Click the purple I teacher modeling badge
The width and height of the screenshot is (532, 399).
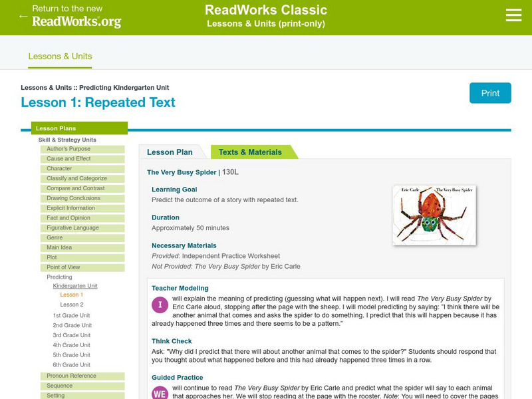coord(160,305)
